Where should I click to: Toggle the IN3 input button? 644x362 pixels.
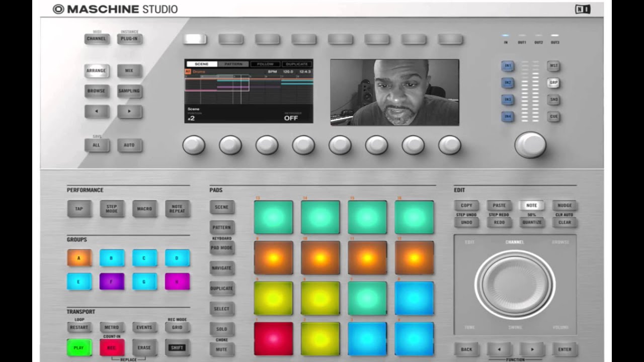(x=508, y=100)
